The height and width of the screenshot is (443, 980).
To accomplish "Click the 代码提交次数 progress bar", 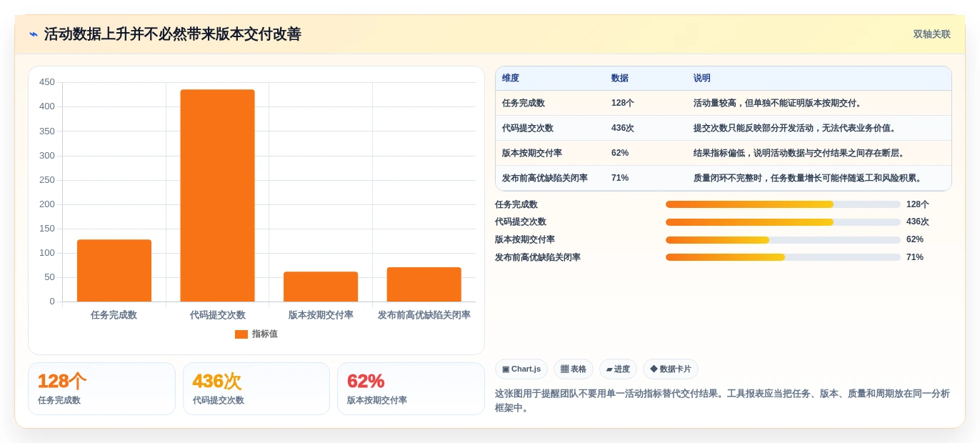I will tap(783, 222).
